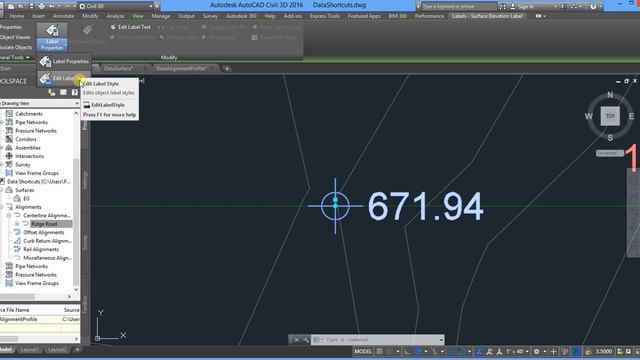Select Data Shortcuts node in the tree
This screenshot has height=360, width=640.
click(39, 181)
